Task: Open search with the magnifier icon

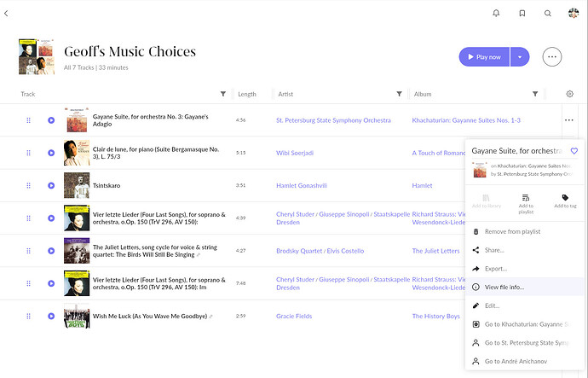Action: pos(548,14)
